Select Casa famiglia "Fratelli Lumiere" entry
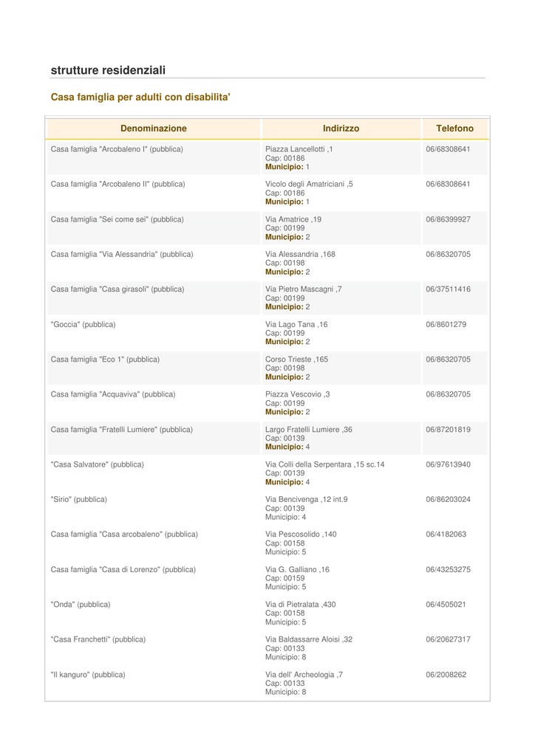This screenshot has width=535, height=756. (x=122, y=430)
